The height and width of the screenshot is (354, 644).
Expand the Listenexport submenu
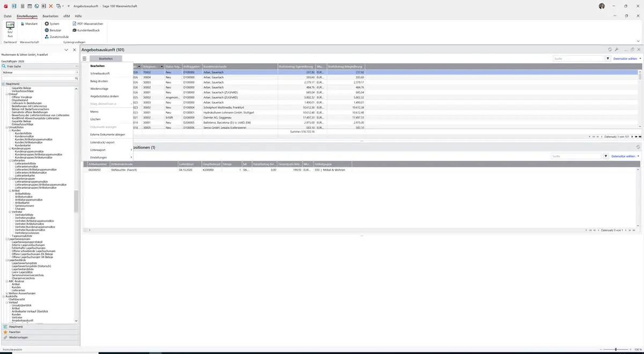111,150
